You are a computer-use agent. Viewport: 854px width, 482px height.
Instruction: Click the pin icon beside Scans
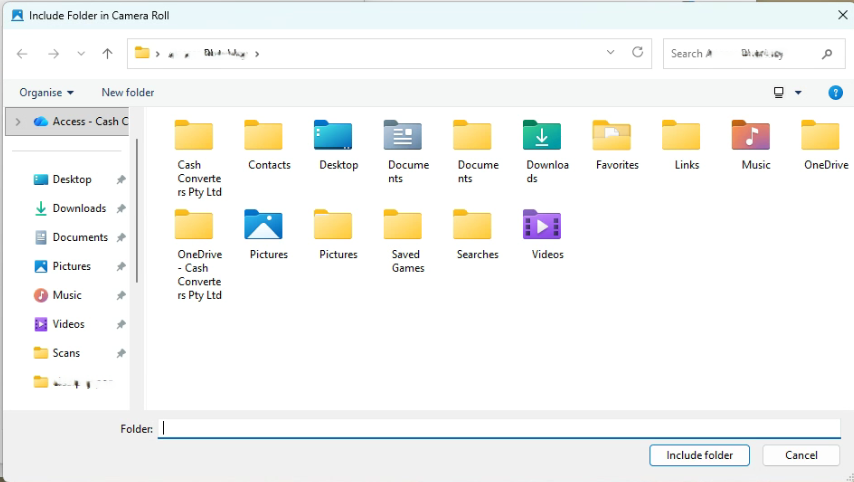click(121, 352)
